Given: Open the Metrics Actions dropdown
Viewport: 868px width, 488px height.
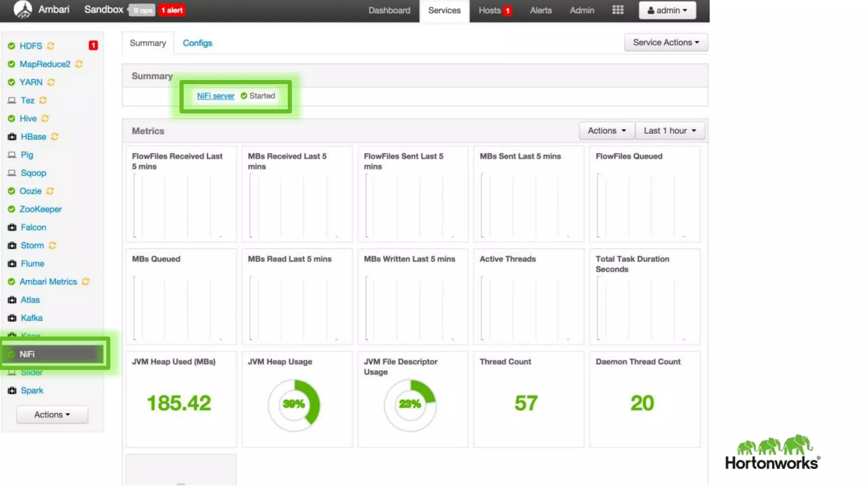Looking at the screenshot, I should tap(606, 130).
